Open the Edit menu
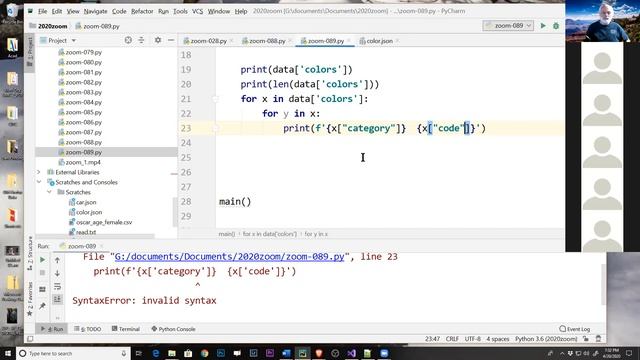The width and height of the screenshot is (640, 360). coord(57,11)
